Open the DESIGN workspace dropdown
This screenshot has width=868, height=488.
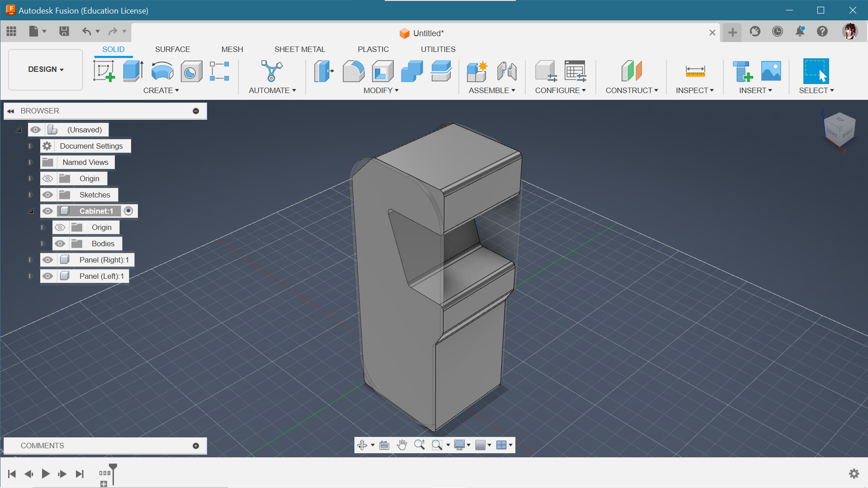pos(46,70)
